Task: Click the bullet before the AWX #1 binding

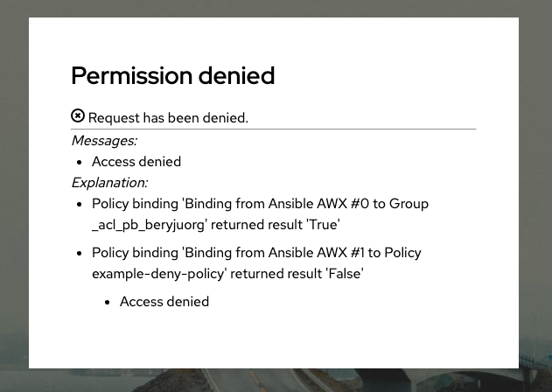Action: (x=80, y=253)
